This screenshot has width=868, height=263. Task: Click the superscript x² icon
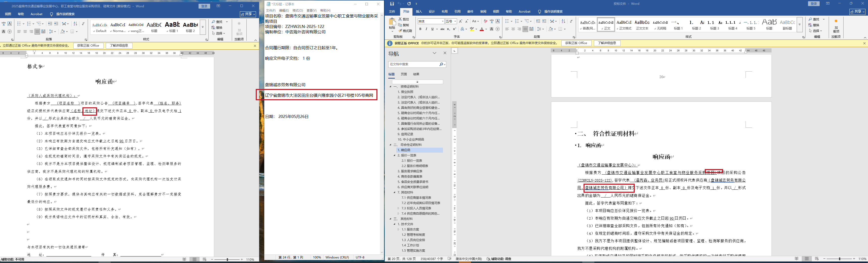pos(454,29)
